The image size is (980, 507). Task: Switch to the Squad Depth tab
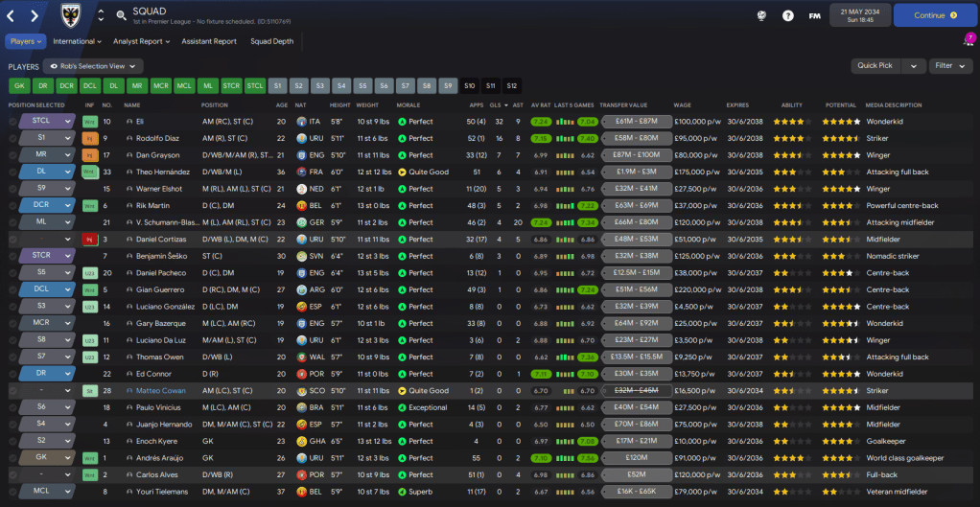[x=272, y=41]
